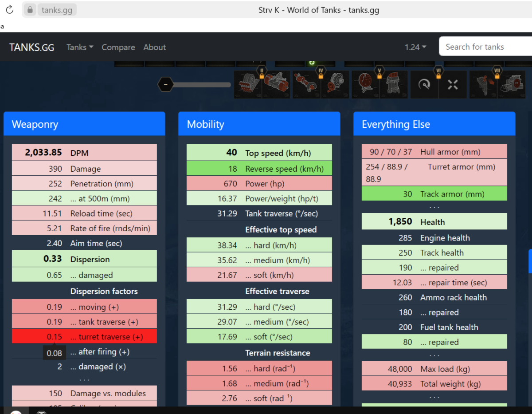Open the Tanks dropdown menu

80,47
